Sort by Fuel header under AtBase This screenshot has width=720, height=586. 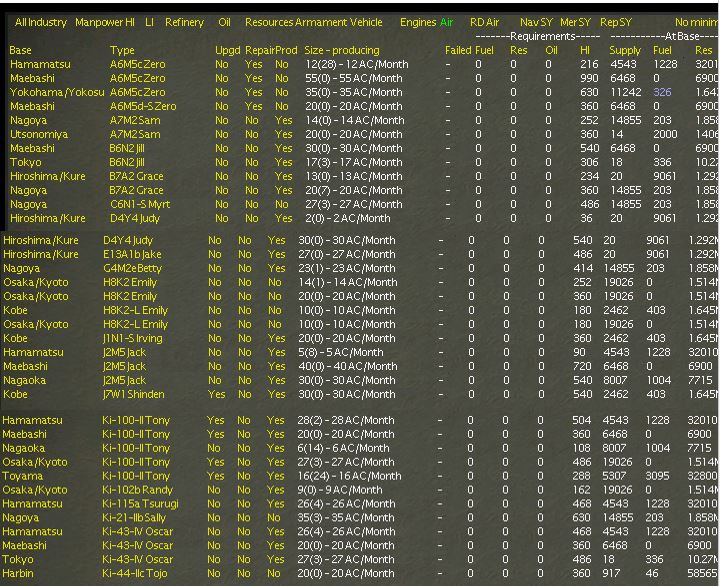pyautogui.click(x=662, y=50)
